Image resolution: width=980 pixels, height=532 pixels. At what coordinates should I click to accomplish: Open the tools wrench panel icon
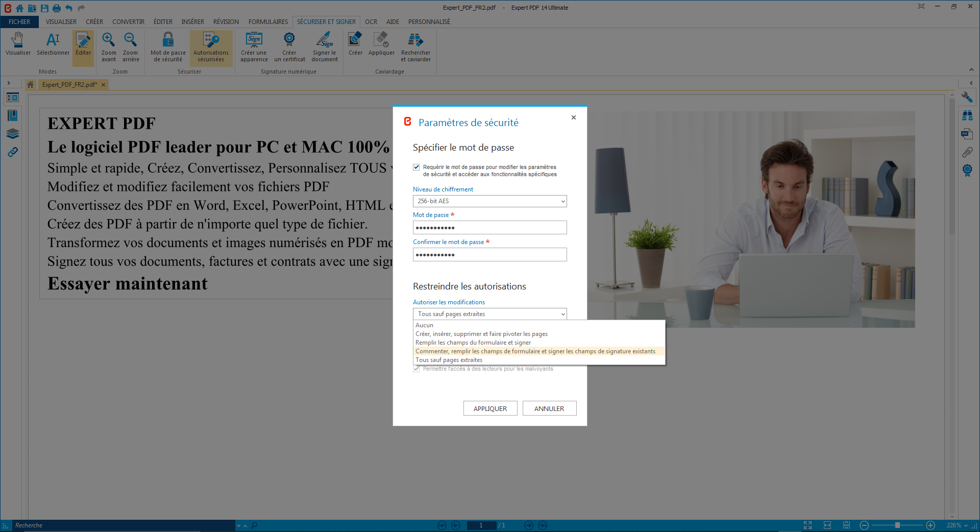(967, 97)
